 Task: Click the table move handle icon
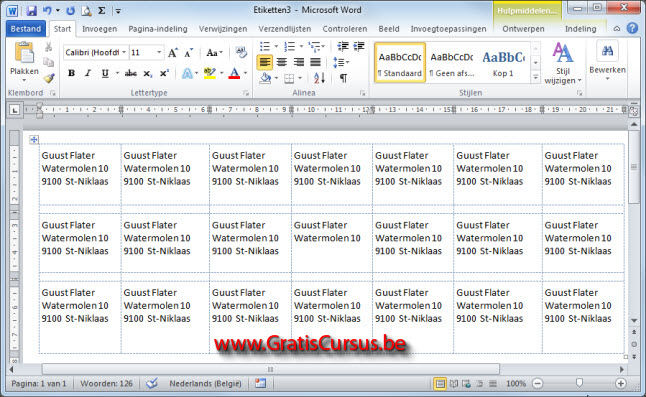tap(34, 140)
